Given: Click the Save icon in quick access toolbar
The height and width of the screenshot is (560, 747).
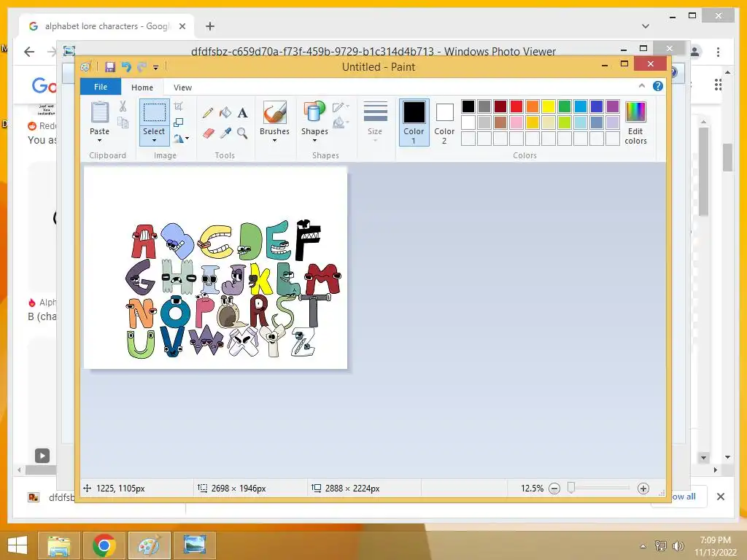Looking at the screenshot, I should click(x=110, y=66).
